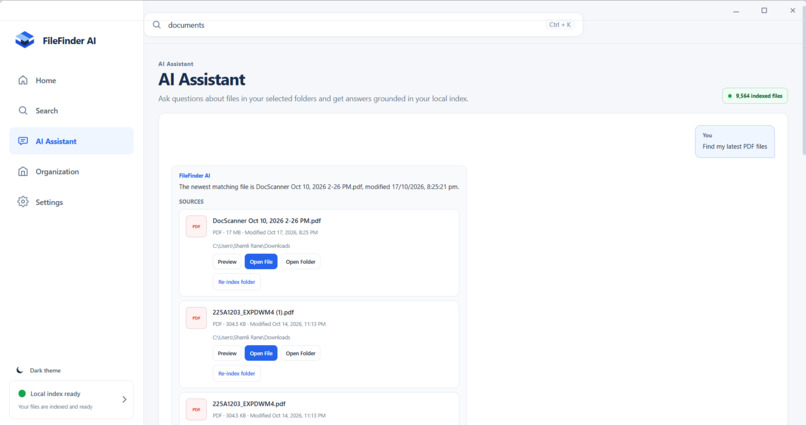806x425 pixels.
Task: Click the Organization sidebar icon
Action: click(23, 171)
